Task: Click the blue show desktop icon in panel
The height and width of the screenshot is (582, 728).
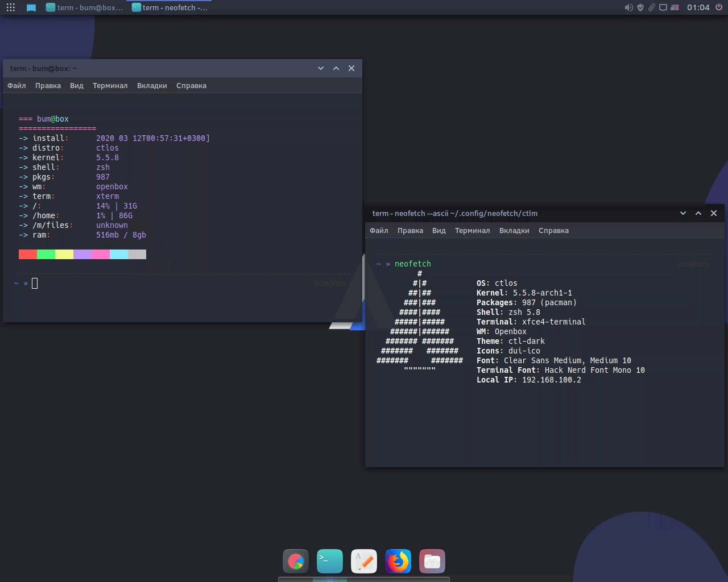Action: [x=31, y=8]
